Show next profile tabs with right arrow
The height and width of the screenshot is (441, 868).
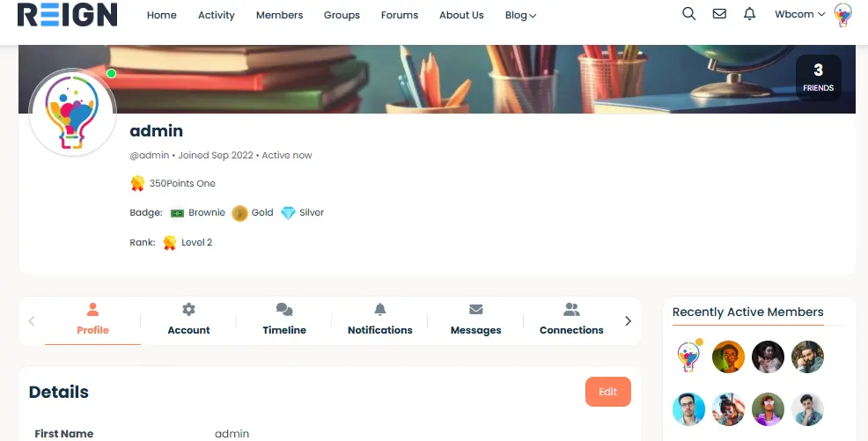click(x=628, y=321)
